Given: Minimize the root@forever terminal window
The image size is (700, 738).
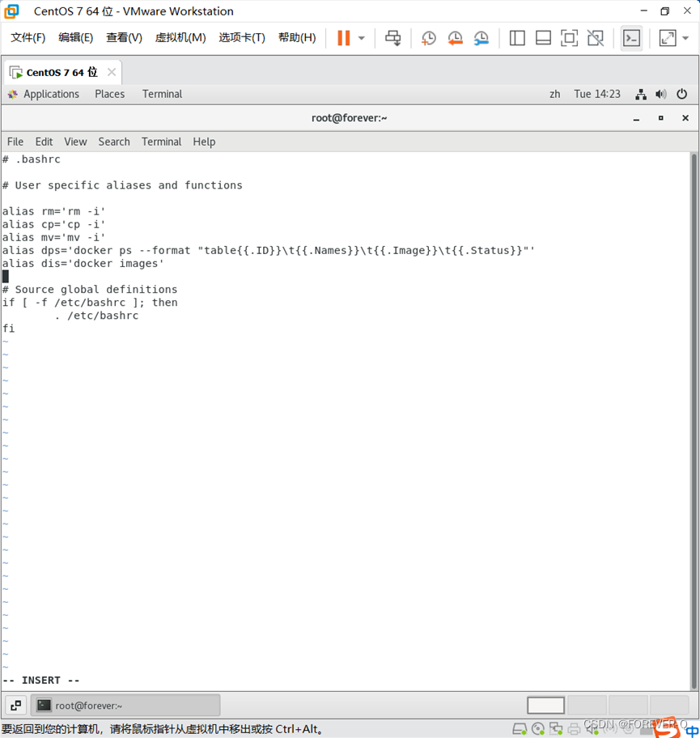Looking at the screenshot, I should click(x=636, y=119).
